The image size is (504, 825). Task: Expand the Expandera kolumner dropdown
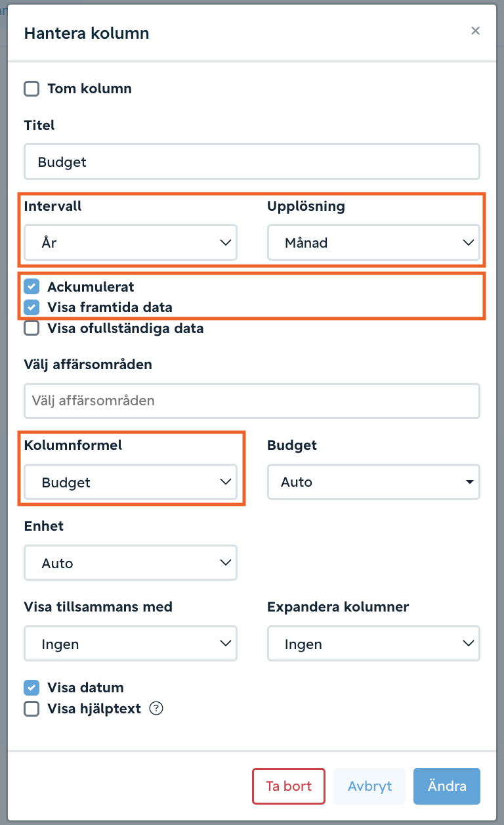(x=373, y=644)
